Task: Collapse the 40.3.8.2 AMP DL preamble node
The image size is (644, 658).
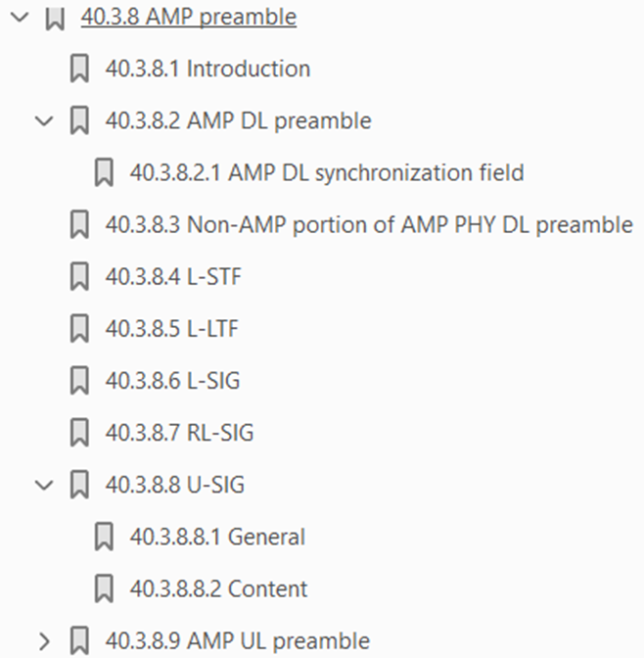Action: [x=42, y=121]
